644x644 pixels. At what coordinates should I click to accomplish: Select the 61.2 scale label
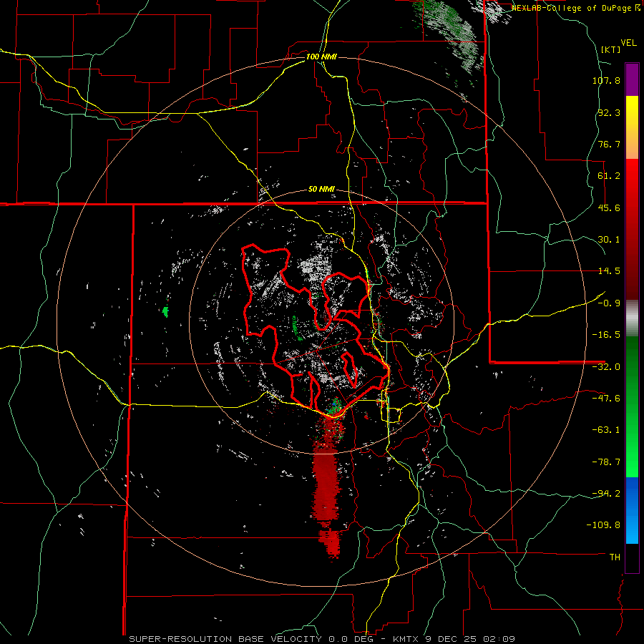(609, 176)
